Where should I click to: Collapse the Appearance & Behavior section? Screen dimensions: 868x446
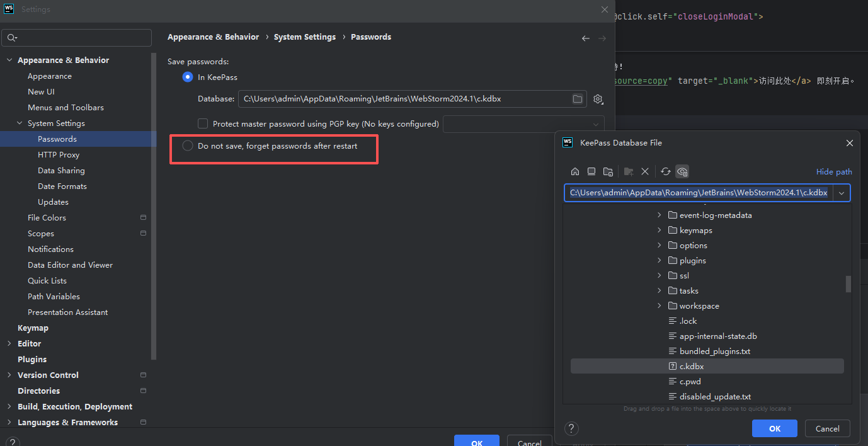(x=9, y=60)
